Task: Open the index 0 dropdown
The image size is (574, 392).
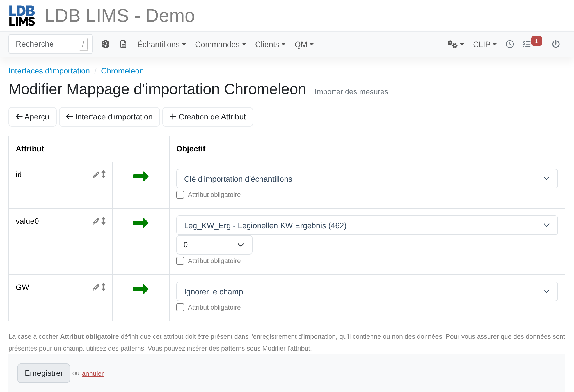Action: pyautogui.click(x=214, y=245)
